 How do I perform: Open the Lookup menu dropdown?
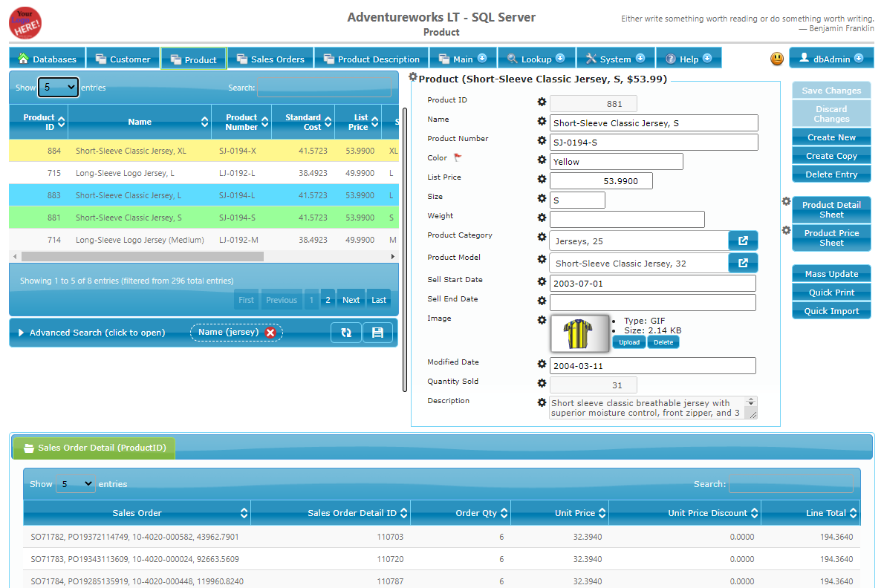[x=536, y=57]
